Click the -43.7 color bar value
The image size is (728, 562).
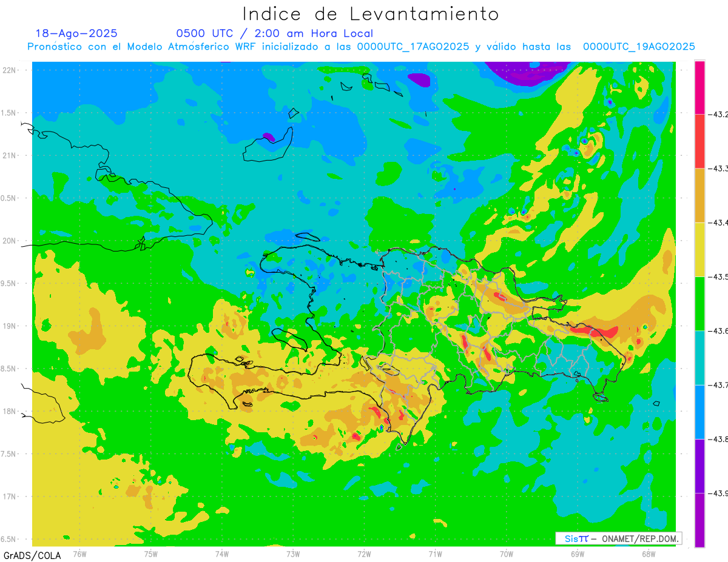pos(720,385)
